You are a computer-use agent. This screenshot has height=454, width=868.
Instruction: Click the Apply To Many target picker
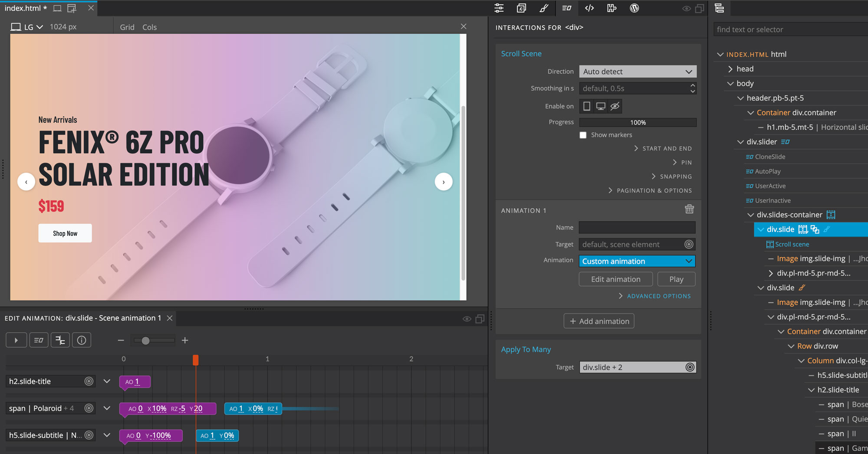pos(690,367)
